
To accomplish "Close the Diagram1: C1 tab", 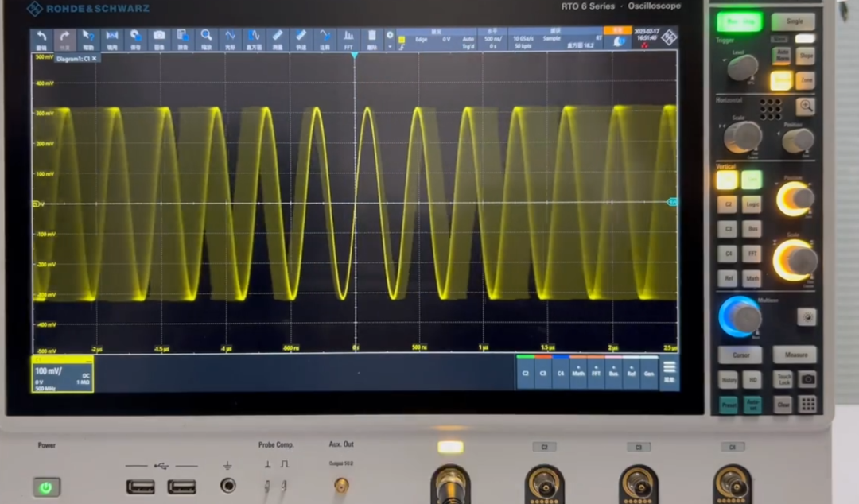I will click(95, 59).
